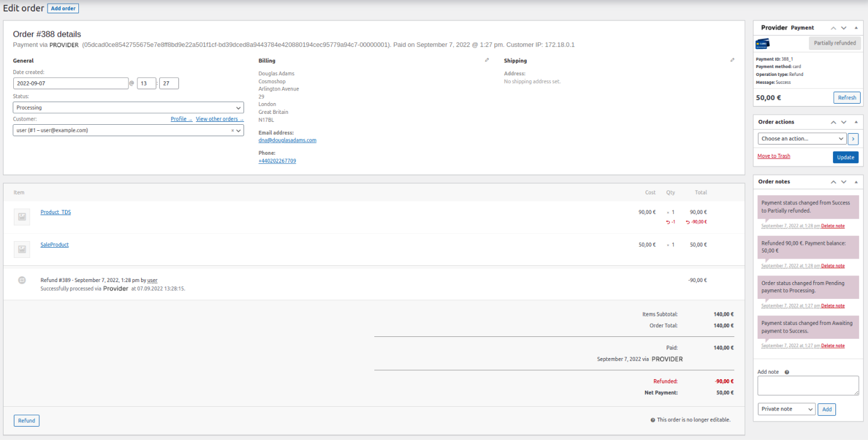Click the run order action arrow button
The width and height of the screenshot is (868, 440).
click(853, 139)
